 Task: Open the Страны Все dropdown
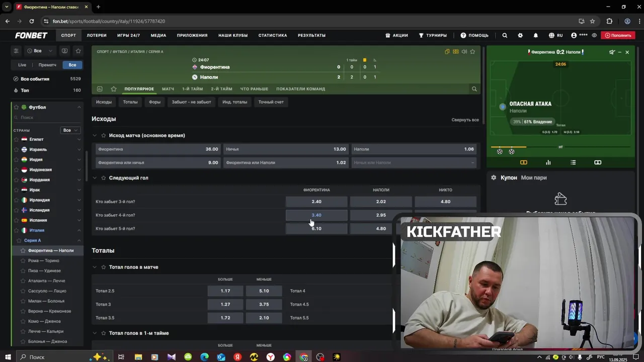tap(70, 130)
